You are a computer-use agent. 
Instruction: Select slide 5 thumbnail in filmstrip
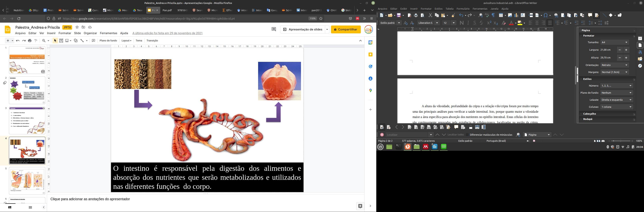click(27, 180)
